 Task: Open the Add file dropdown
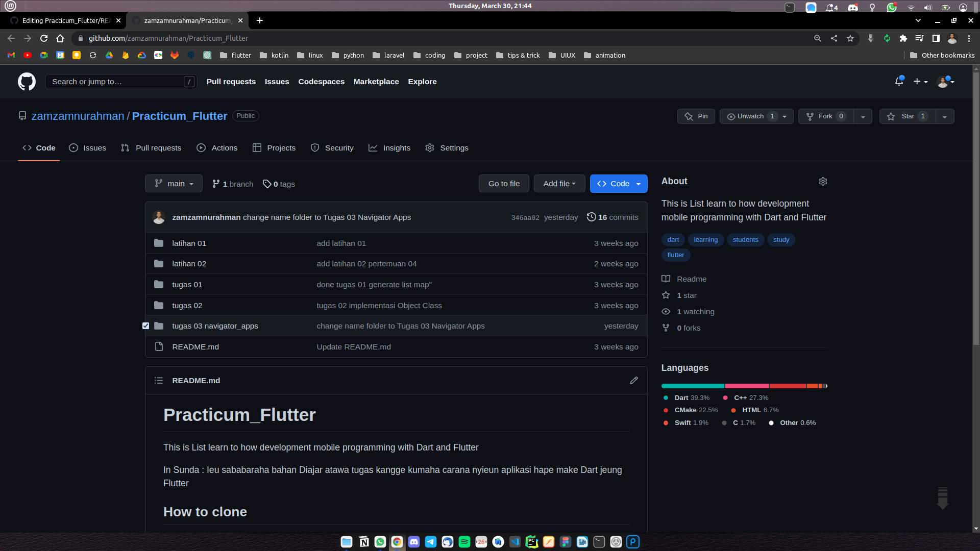pos(559,183)
